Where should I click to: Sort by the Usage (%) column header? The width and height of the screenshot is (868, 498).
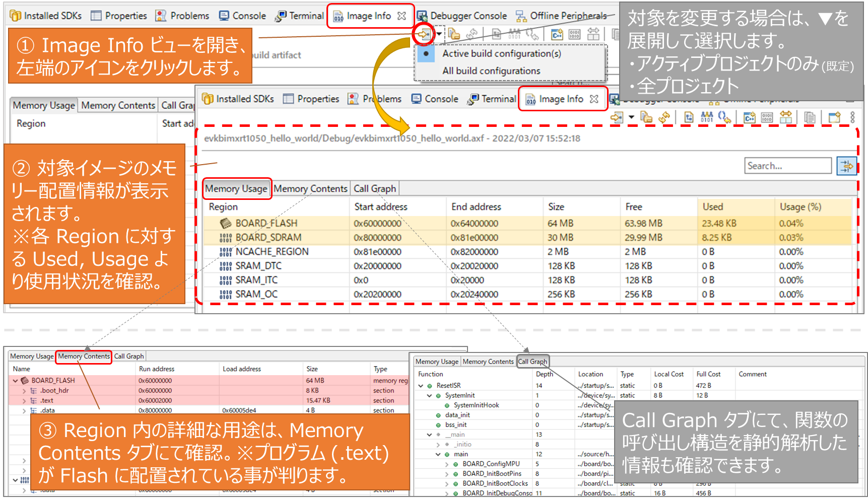pyautogui.click(x=800, y=207)
